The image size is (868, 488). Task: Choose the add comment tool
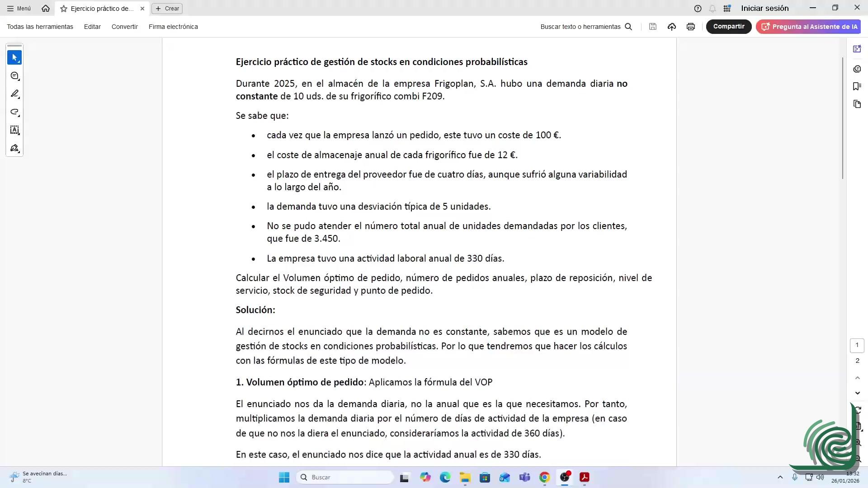tap(14, 76)
